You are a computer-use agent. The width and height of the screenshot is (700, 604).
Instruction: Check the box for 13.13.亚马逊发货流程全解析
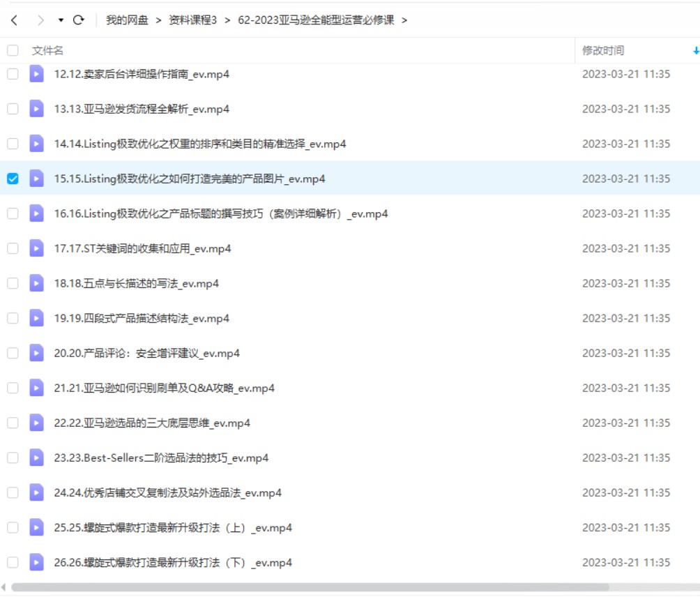pos(13,109)
